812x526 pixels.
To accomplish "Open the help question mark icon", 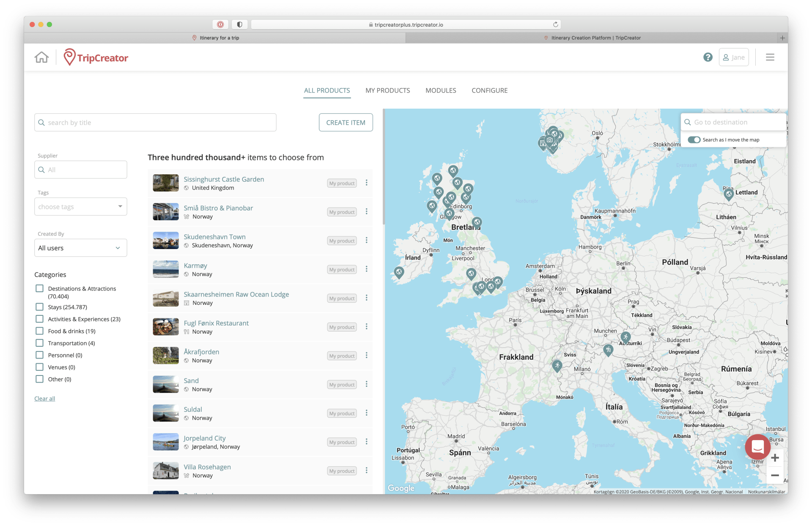I will (708, 57).
